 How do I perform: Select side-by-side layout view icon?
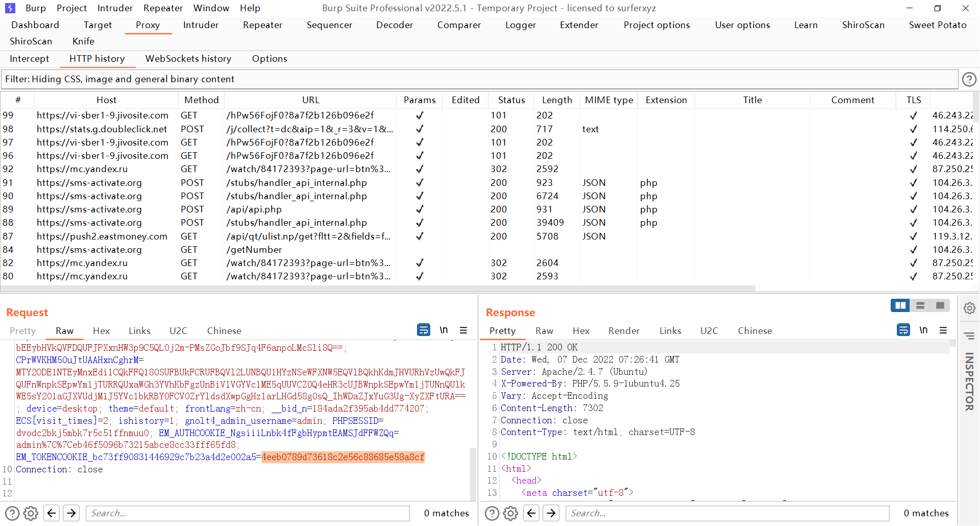point(900,305)
